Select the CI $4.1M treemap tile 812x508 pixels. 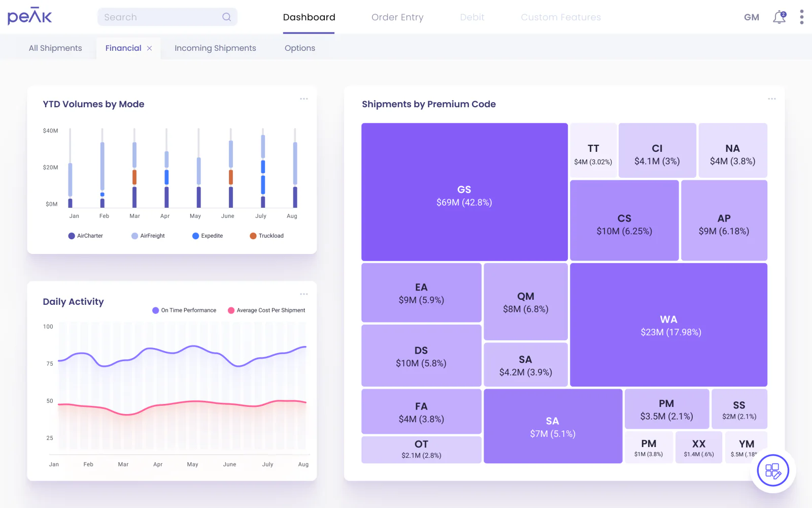click(657, 150)
